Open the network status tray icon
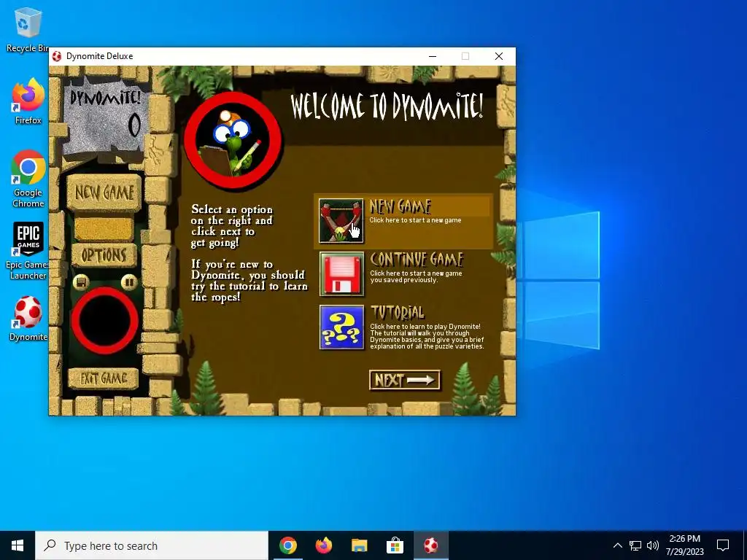The height and width of the screenshot is (560, 747). pyautogui.click(x=635, y=545)
